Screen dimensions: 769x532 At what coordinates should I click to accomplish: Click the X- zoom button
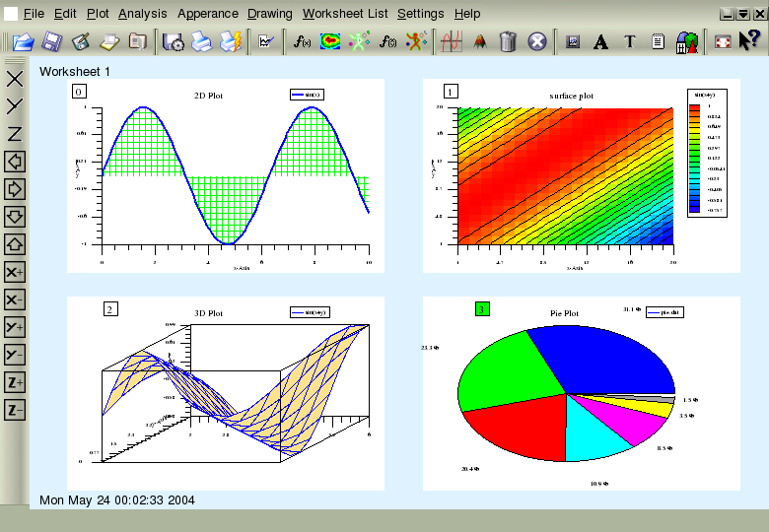(15, 299)
